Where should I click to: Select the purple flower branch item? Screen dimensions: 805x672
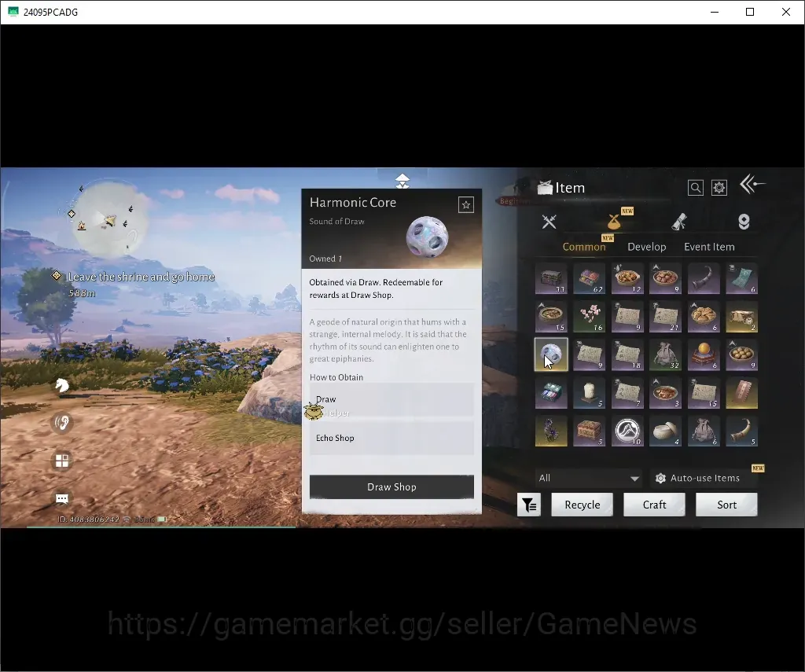tap(551, 431)
